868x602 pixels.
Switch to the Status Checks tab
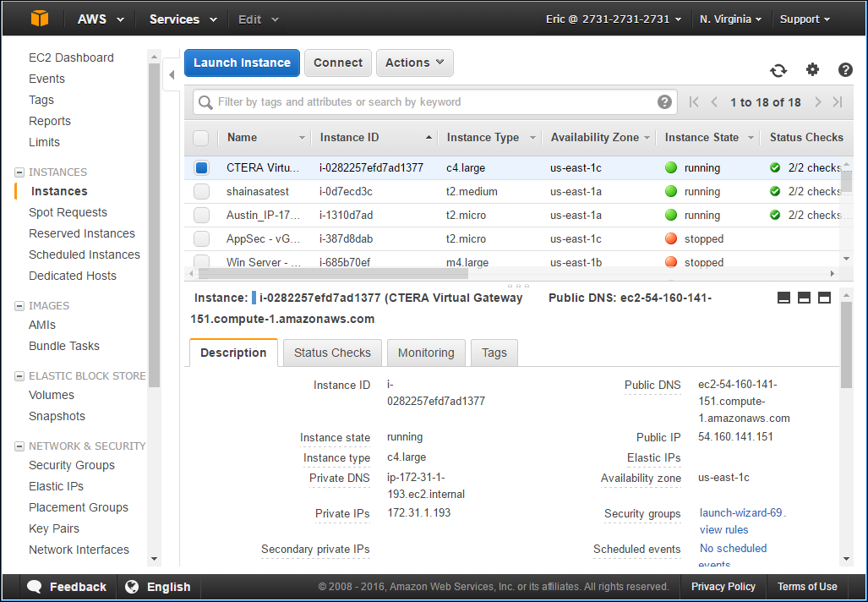pyautogui.click(x=332, y=353)
